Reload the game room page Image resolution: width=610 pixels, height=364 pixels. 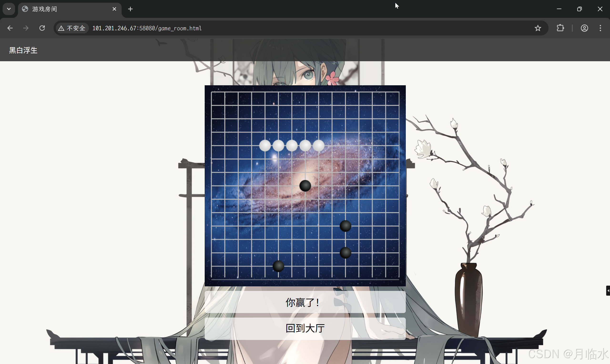point(42,28)
